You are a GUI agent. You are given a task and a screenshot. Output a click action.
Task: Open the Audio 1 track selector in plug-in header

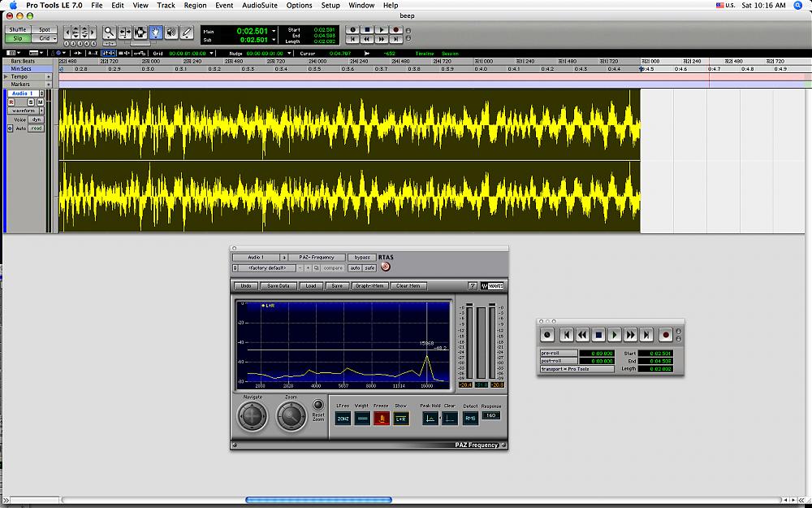[256, 257]
